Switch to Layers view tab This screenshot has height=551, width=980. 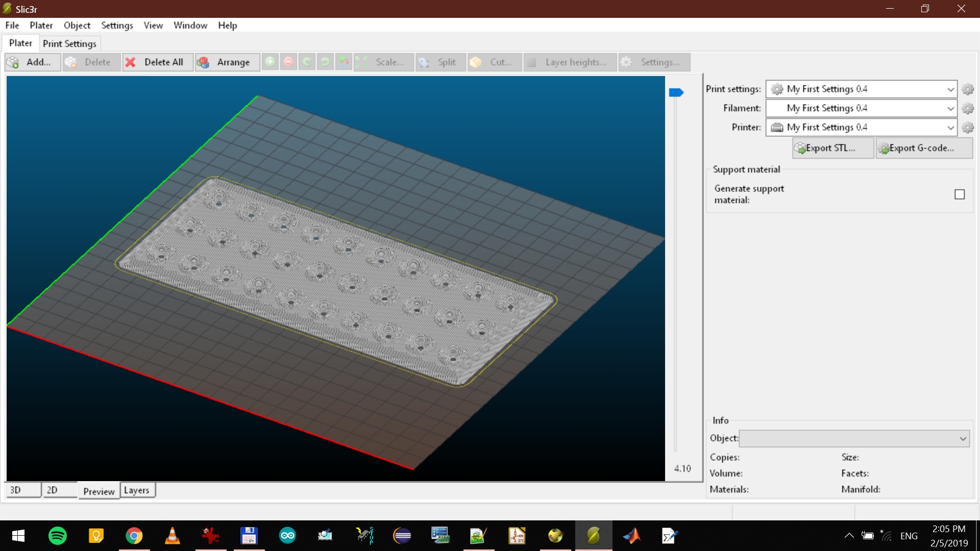[135, 490]
